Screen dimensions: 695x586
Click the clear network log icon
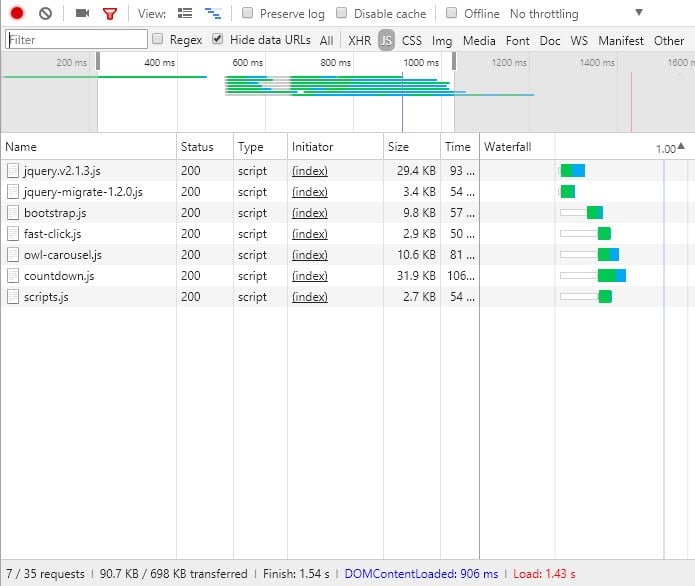click(x=45, y=14)
